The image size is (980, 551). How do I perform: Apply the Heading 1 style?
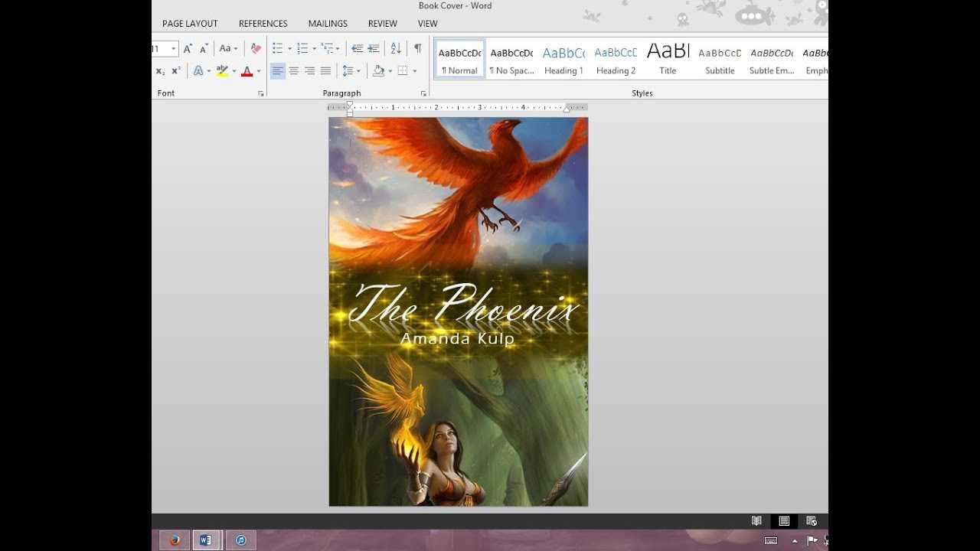[563, 59]
